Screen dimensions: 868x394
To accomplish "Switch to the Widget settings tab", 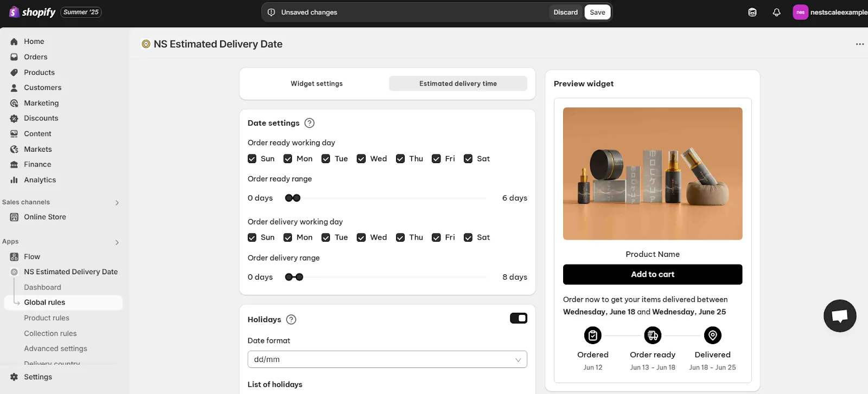I will pos(317,83).
